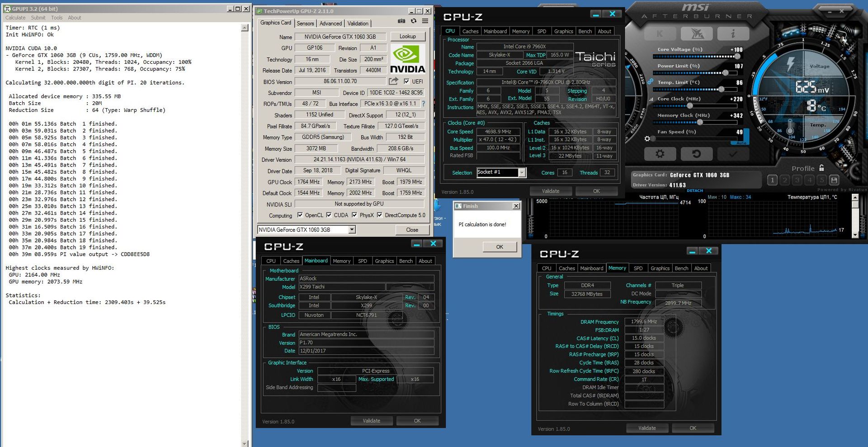This screenshot has height=447, width=868.
Task: Open the About menu in GPUPI
Action: [75, 18]
